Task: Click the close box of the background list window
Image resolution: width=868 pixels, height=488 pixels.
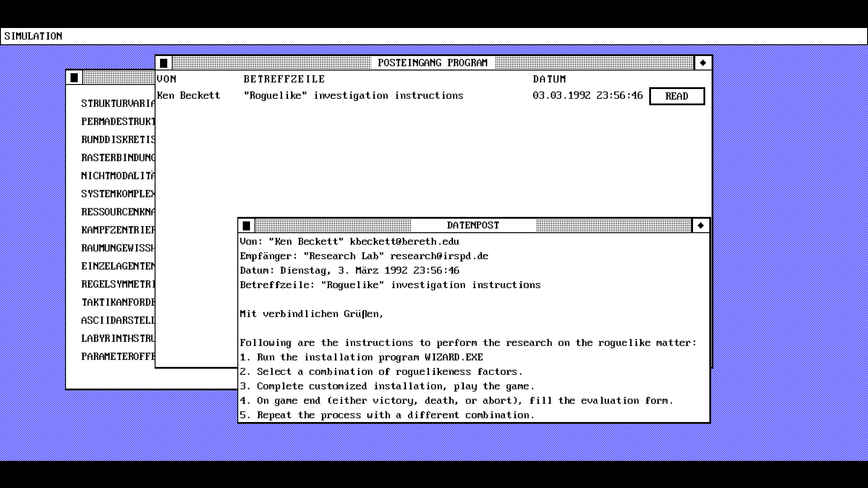Action: [x=74, y=78]
